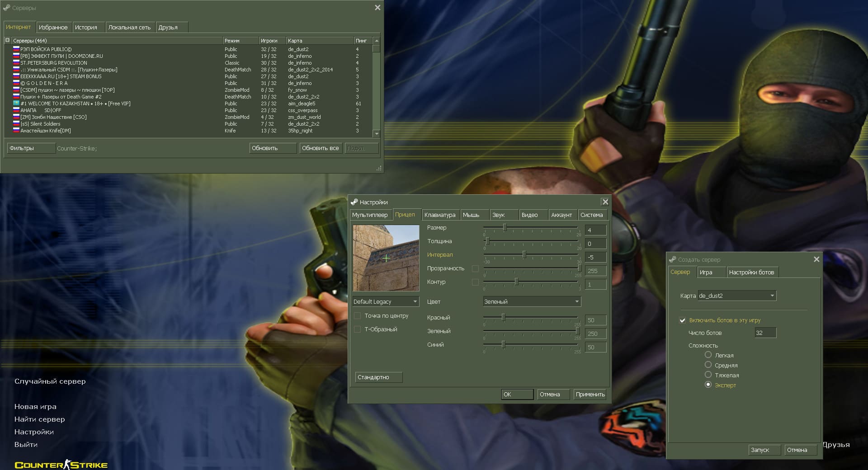Open the Default Legacy crosshair preset dropdown

386,301
